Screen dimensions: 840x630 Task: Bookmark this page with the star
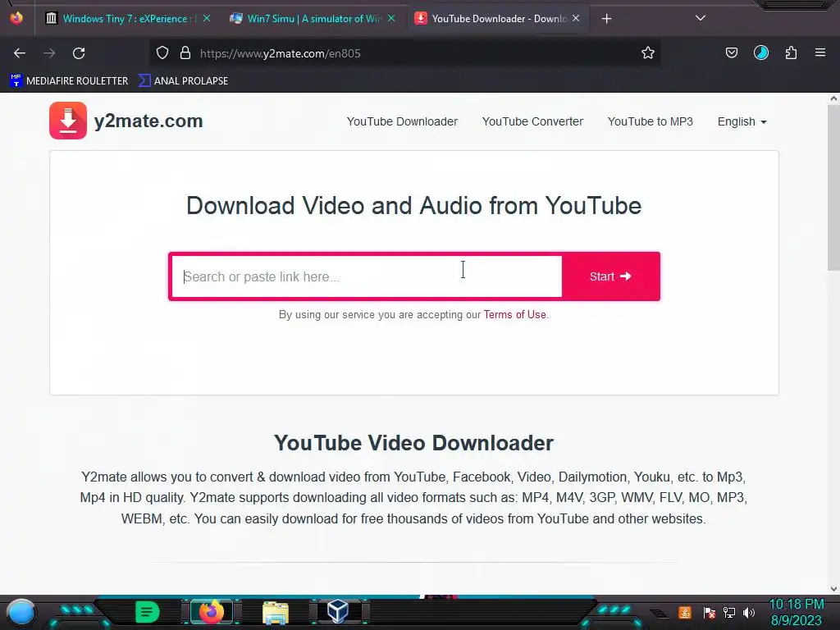coord(648,53)
